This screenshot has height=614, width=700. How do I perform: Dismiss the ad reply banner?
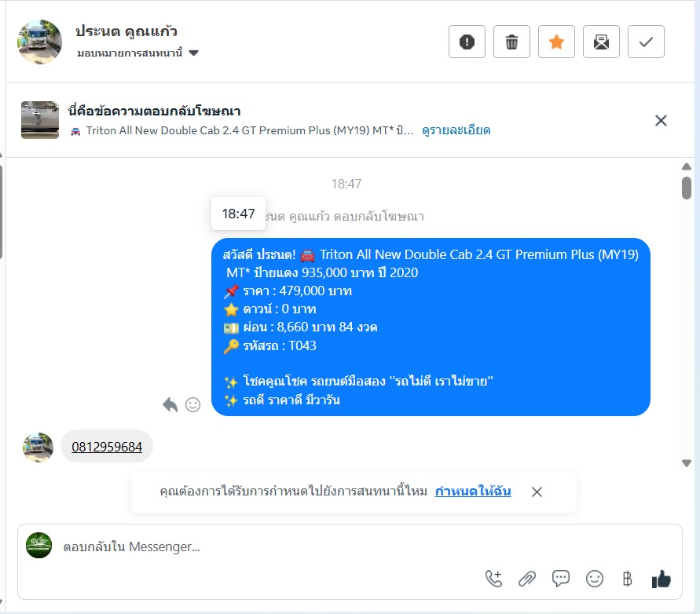[x=661, y=120]
